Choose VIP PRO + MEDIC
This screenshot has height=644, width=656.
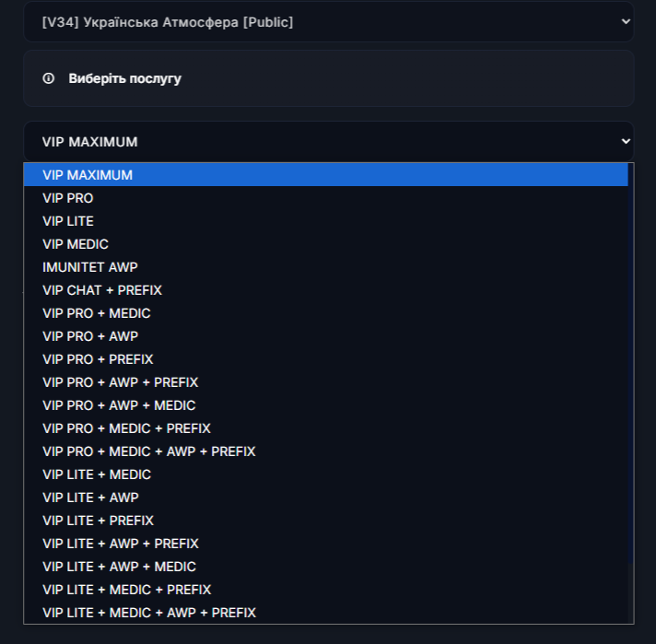97,313
